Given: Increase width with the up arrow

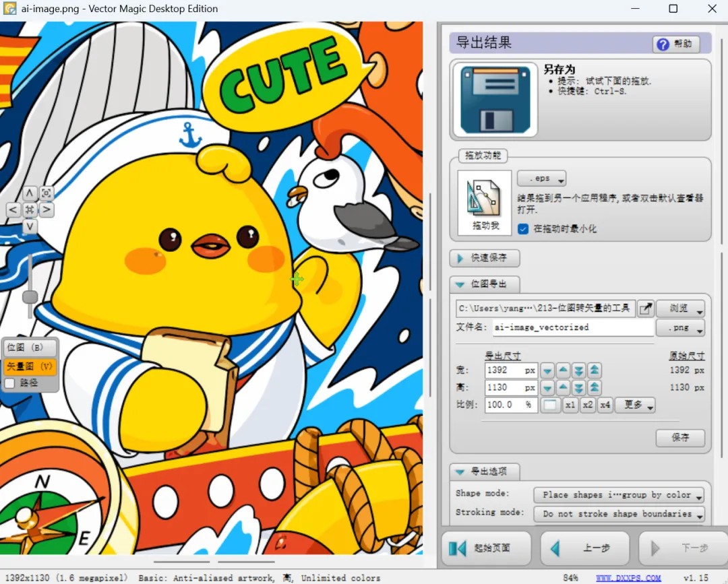Looking at the screenshot, I should (x=563, y=370).
